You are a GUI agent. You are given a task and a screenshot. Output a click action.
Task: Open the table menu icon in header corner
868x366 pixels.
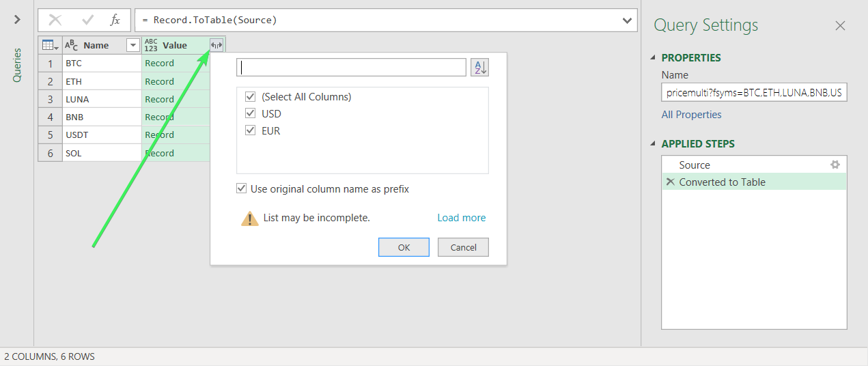[x=50, y=45]
